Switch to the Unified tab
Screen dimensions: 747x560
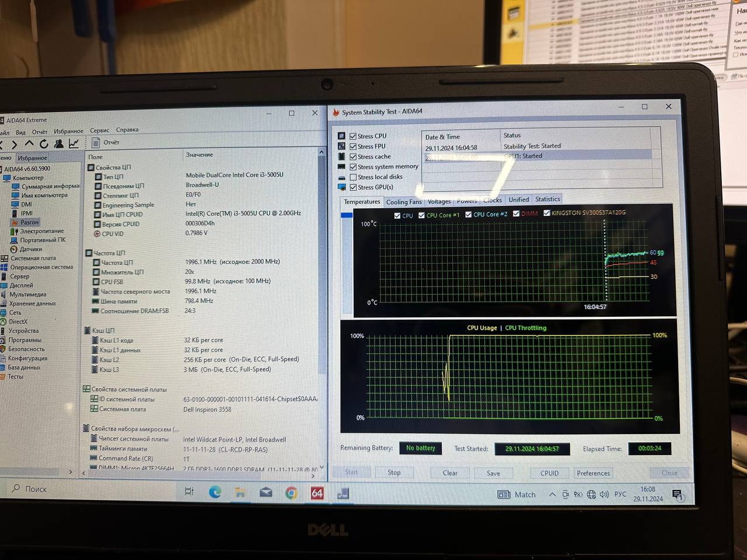[518, 199]
